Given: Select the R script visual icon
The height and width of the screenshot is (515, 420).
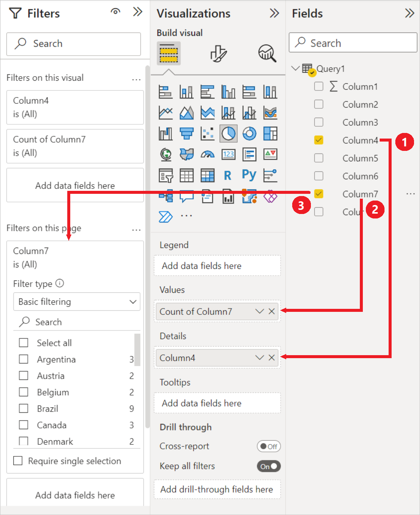Looking at the screenshot, I should pos(228,175).
